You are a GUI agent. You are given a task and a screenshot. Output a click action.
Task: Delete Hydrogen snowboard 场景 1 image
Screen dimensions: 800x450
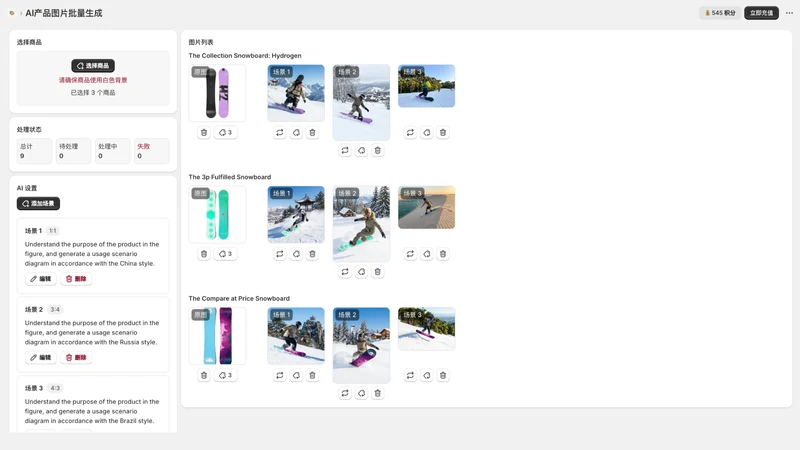312,133
